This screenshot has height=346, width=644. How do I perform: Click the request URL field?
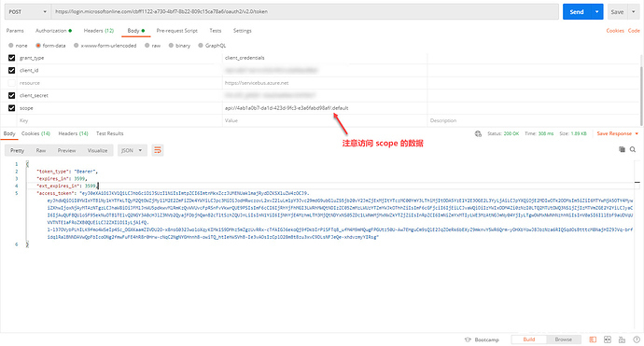click(304, 12)
